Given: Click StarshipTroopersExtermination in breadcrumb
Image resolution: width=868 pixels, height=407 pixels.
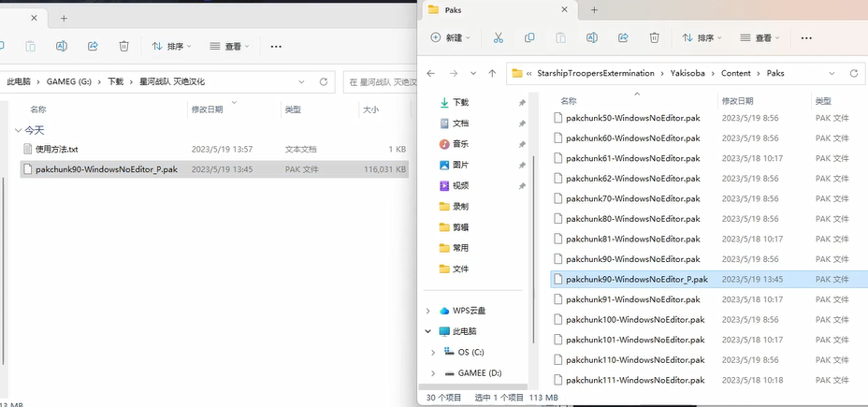Looking at the screenshot, I should tap(596, 73).
